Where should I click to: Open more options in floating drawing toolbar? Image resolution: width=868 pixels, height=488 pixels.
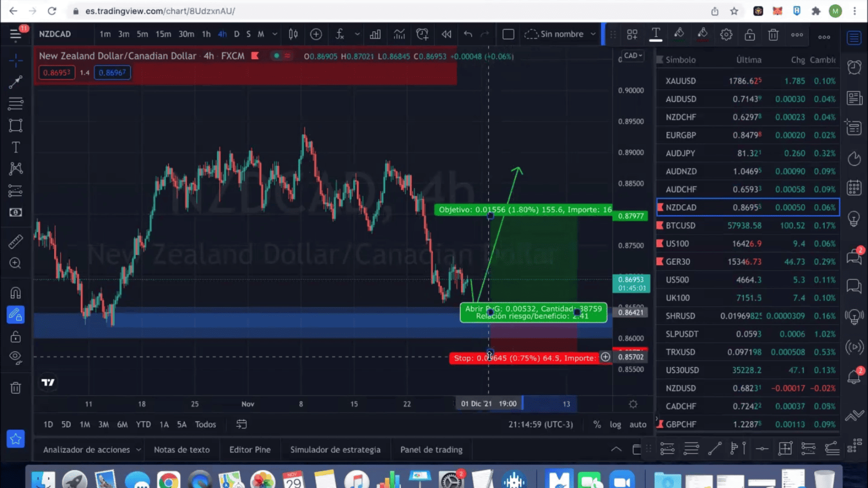click(797, 34)
